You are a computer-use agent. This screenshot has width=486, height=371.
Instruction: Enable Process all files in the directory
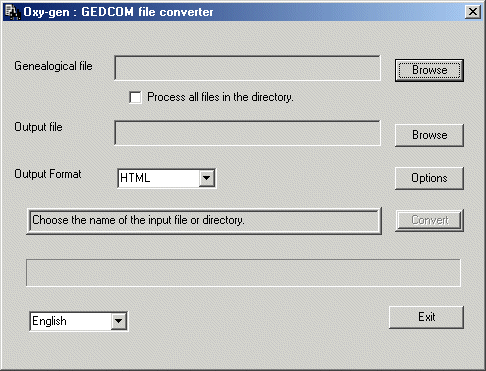coord(135,97)
